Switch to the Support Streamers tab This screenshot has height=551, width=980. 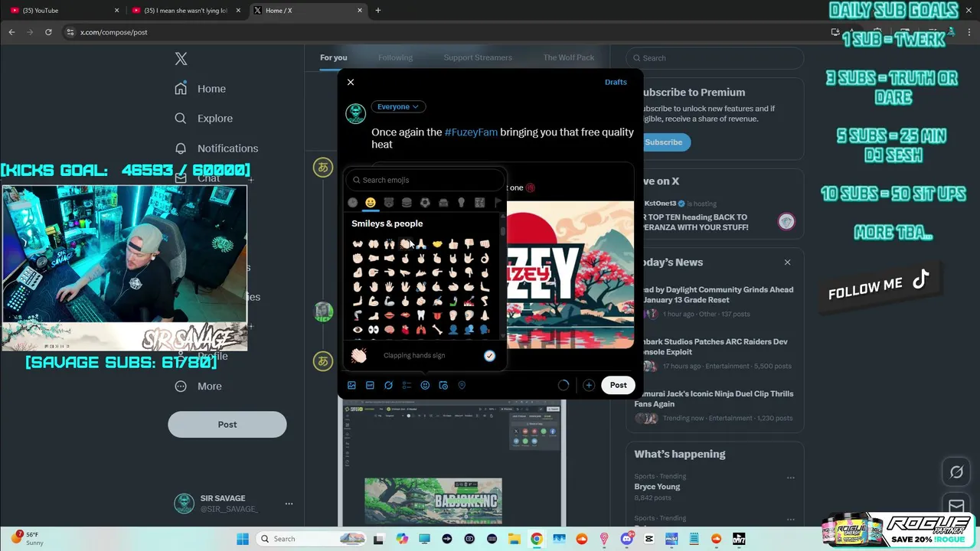click(x=478, y=57)
